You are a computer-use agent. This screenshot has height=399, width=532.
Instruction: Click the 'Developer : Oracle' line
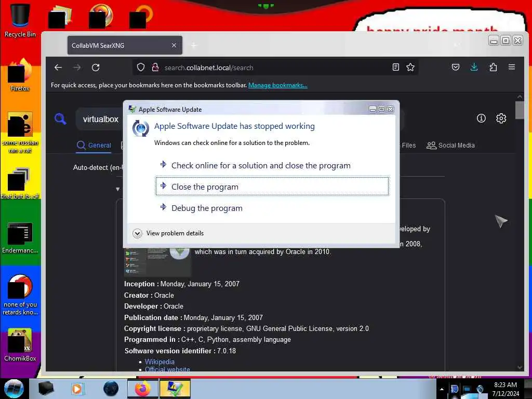154,306
